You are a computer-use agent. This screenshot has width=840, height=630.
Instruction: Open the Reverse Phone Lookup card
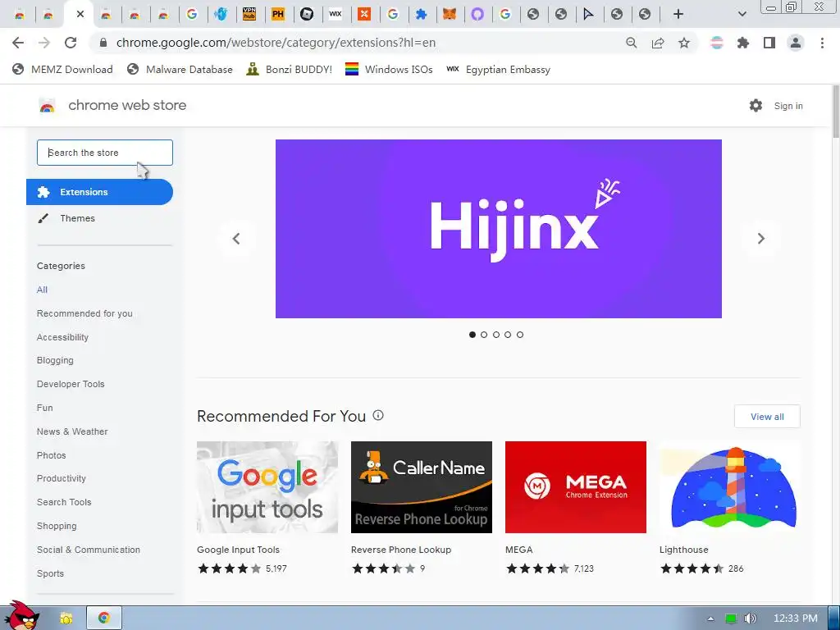click(x=422, y=507)
